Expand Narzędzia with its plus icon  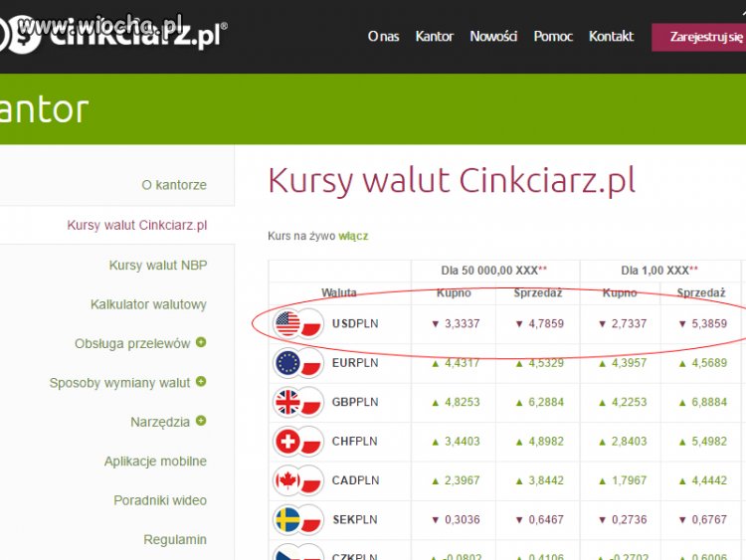[x=201, y=421]
